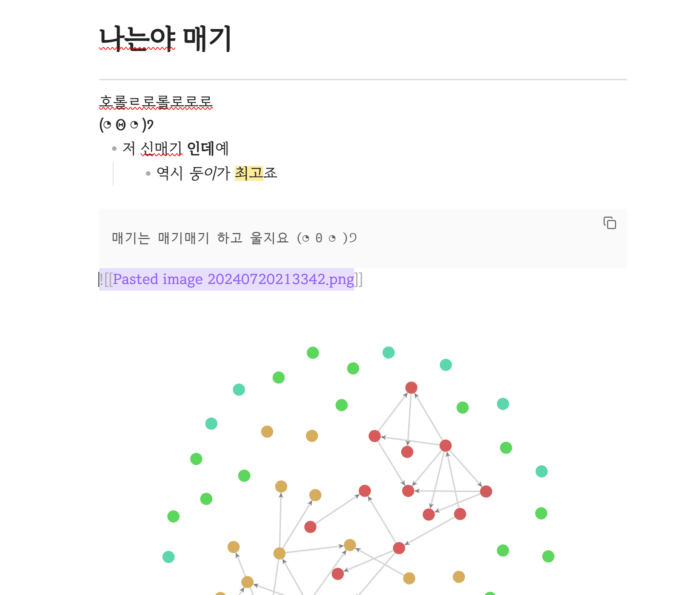Click the note title 나는야 매기
The image size is (700, 595).
point(165,38)
